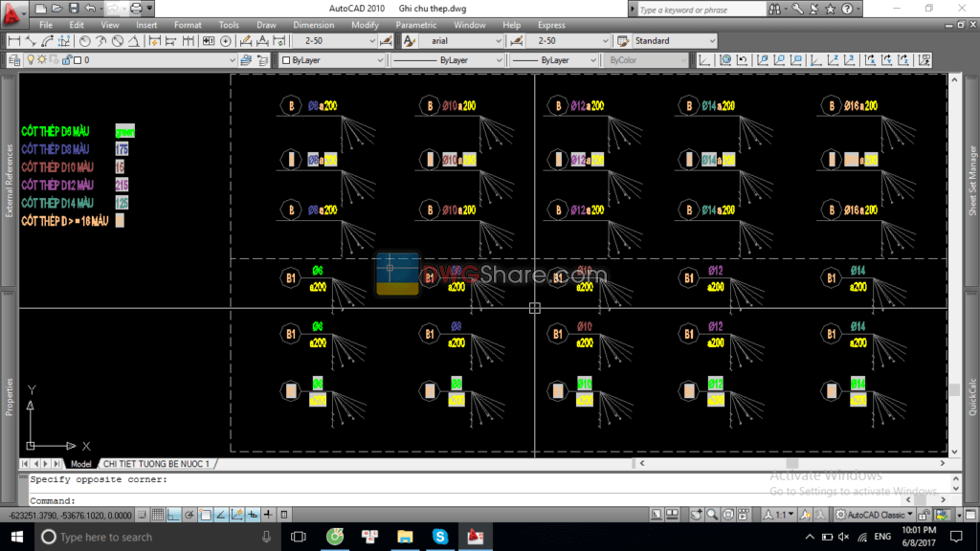Select the Aligned Dimension tool

point(31,40)
